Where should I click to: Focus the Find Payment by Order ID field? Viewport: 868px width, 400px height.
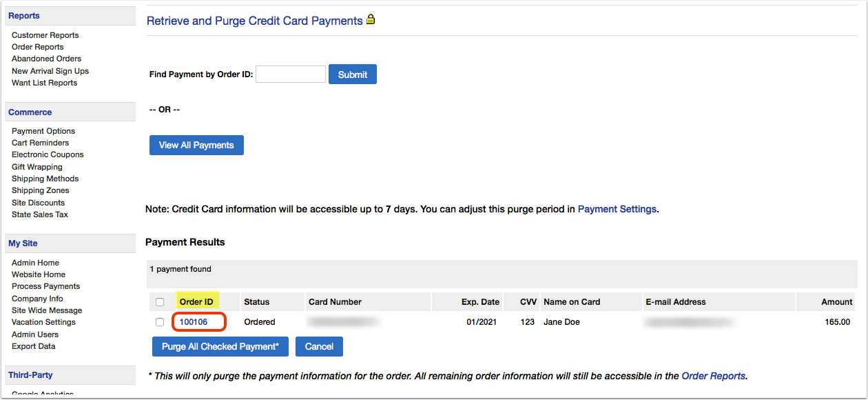[291, 74]
